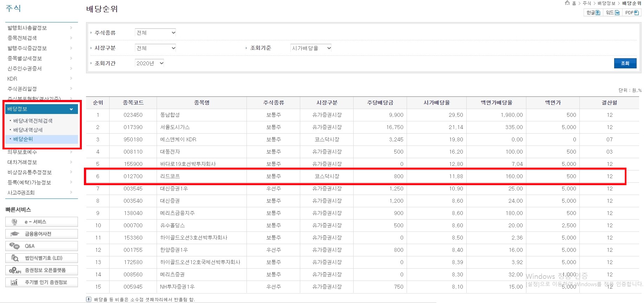644x303 pixels.
Task: Click 종목코드 005945 cell
Action: [133, 287]
